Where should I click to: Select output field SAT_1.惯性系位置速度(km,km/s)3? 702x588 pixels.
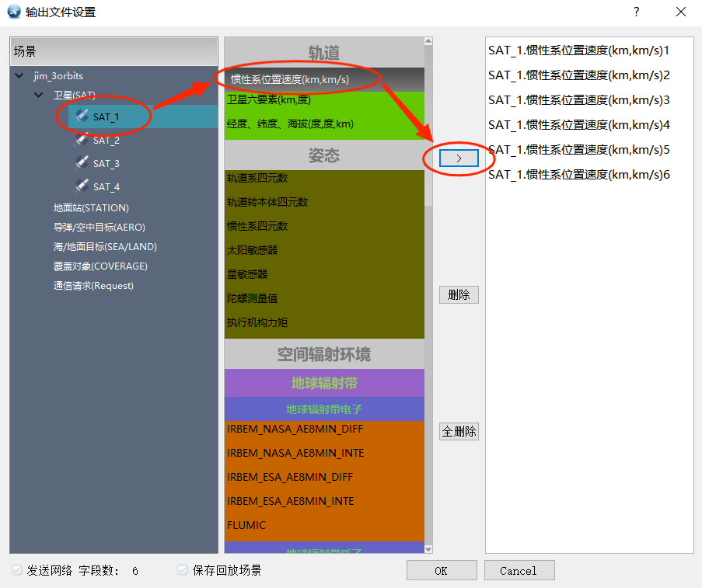point(579,99)
